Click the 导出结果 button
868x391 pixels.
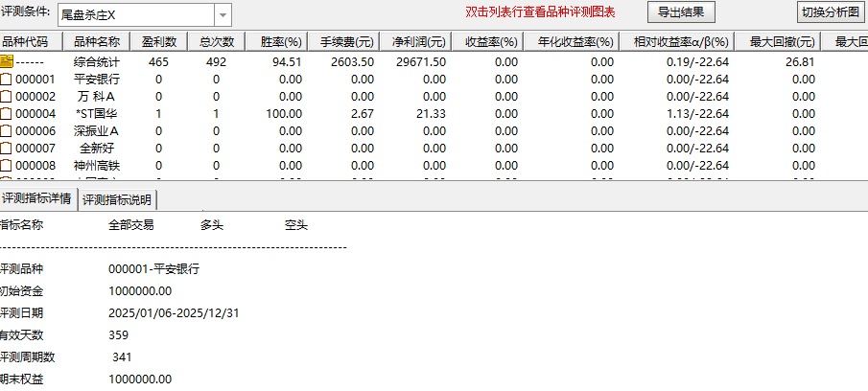click(x=681, y=12)
